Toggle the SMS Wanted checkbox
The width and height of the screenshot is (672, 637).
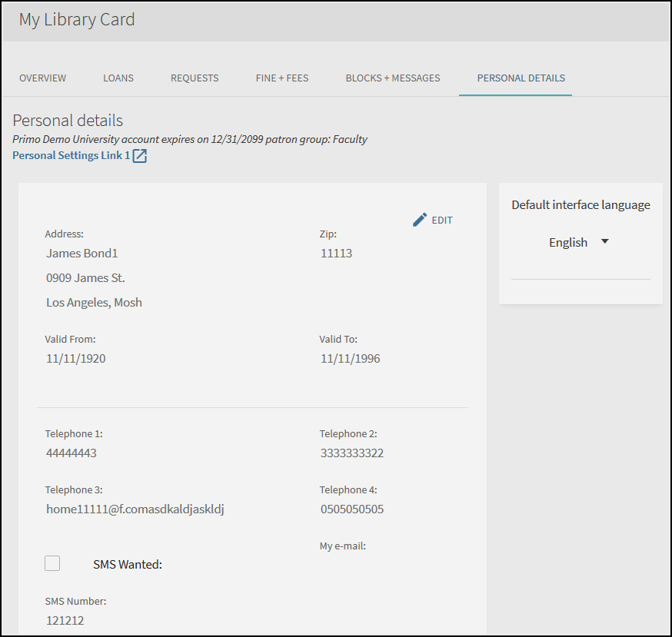(x=52, y=563)
